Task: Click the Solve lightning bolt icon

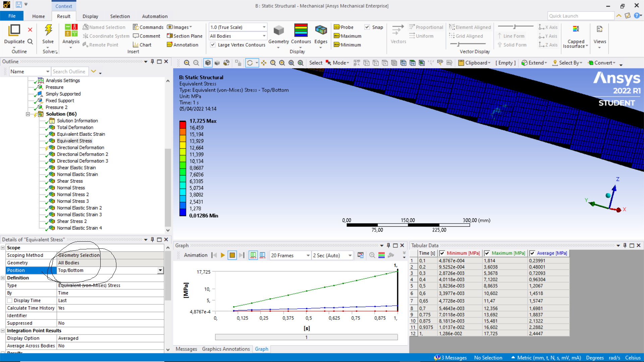Action: (x=48, y=30)
